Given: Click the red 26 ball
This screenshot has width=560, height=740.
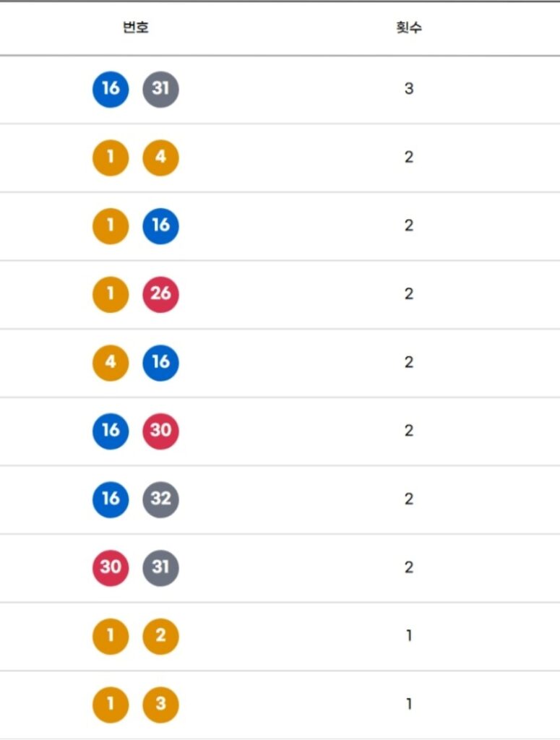Looking at the screenshot, I should 160,295.
